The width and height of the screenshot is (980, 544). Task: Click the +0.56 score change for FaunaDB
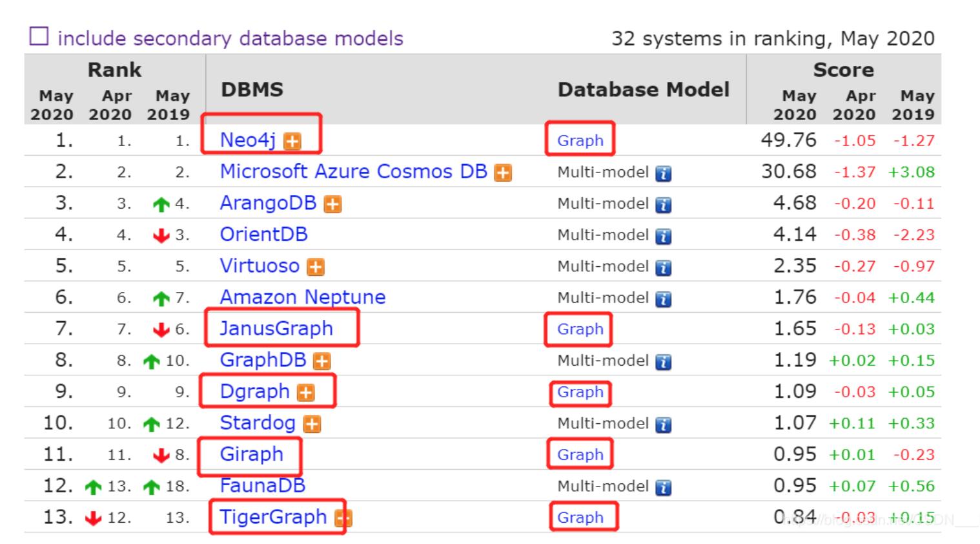pyautogui.click(x=911, y=486)
